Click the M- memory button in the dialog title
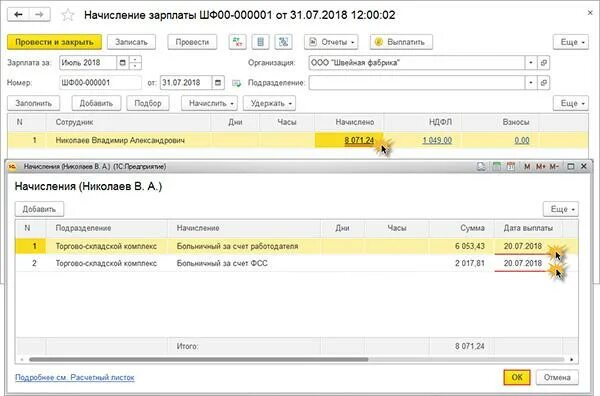The height and width of the screenshot is (396, 600). pos(554,166)
